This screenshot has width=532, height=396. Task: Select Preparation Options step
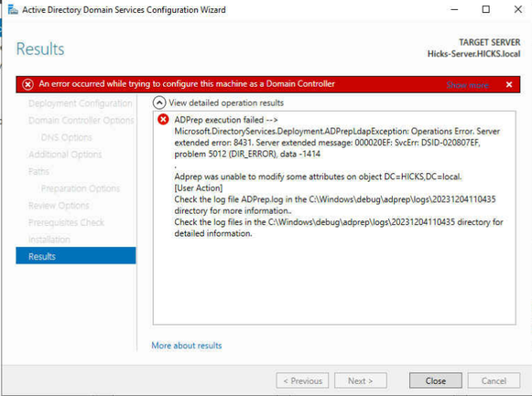point(81,188)
